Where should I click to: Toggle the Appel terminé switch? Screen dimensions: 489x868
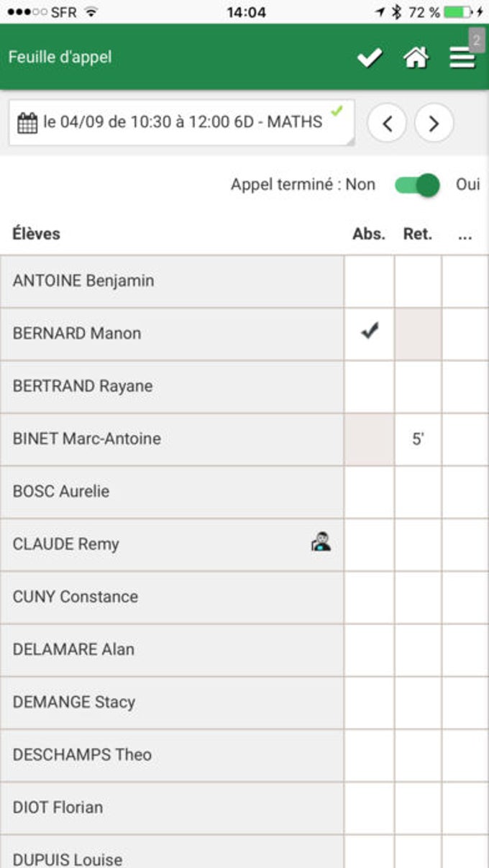[417, 185]
